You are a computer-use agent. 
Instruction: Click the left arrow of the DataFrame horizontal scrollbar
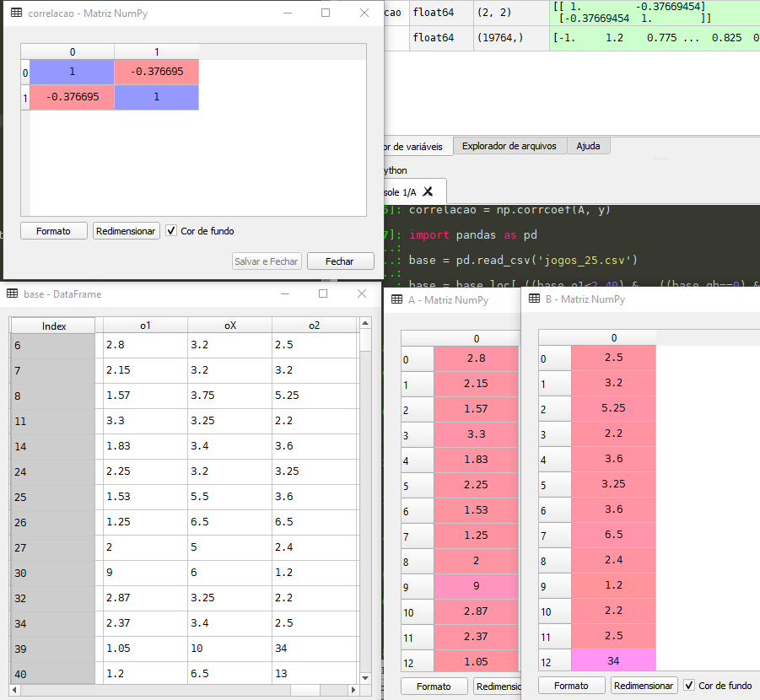(14, 689)
